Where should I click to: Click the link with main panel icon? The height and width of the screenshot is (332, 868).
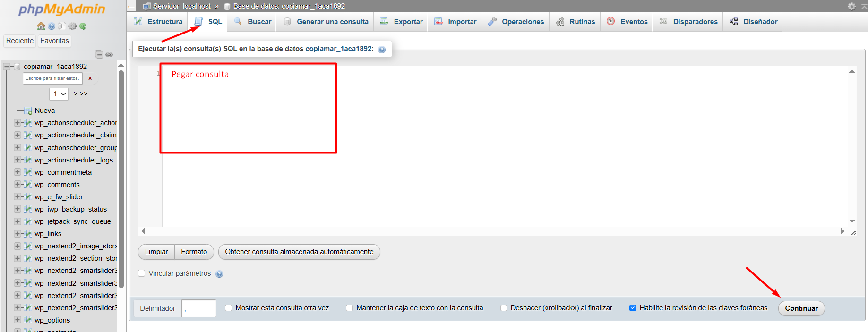109,54
